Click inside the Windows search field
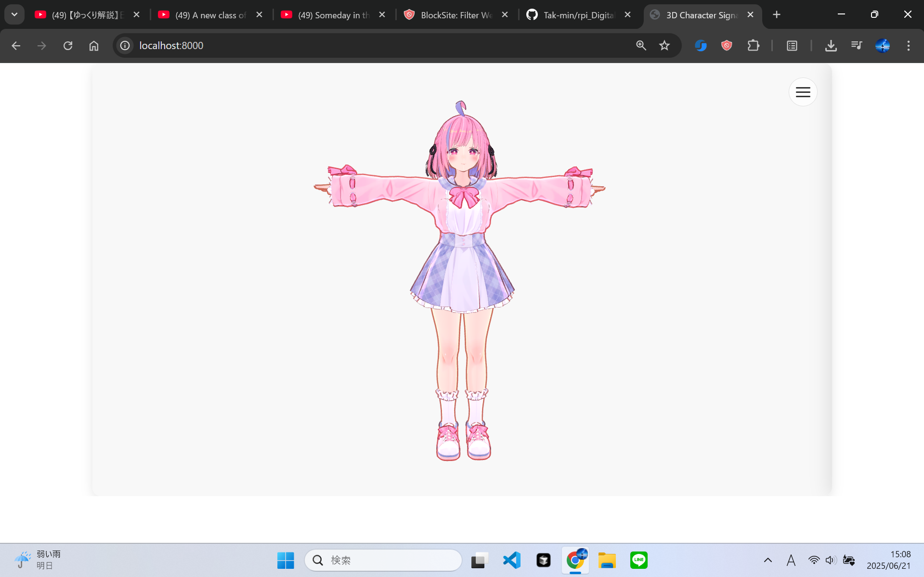This screenshot has width=924, height=577. (383, 560)
